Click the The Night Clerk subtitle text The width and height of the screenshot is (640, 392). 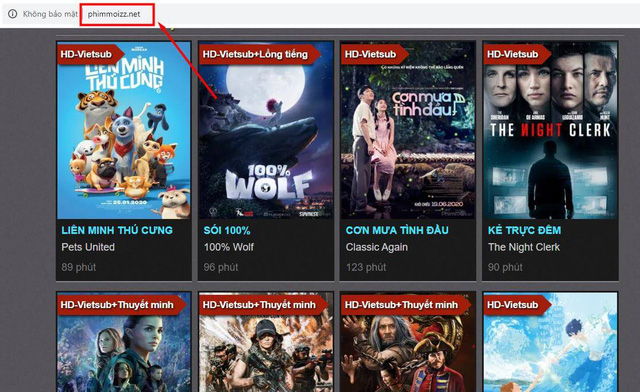[524, 247]
